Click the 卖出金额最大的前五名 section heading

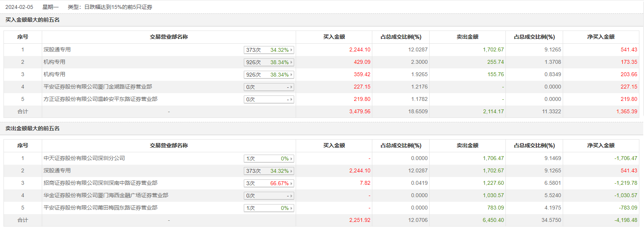click(x=33, y=128)
